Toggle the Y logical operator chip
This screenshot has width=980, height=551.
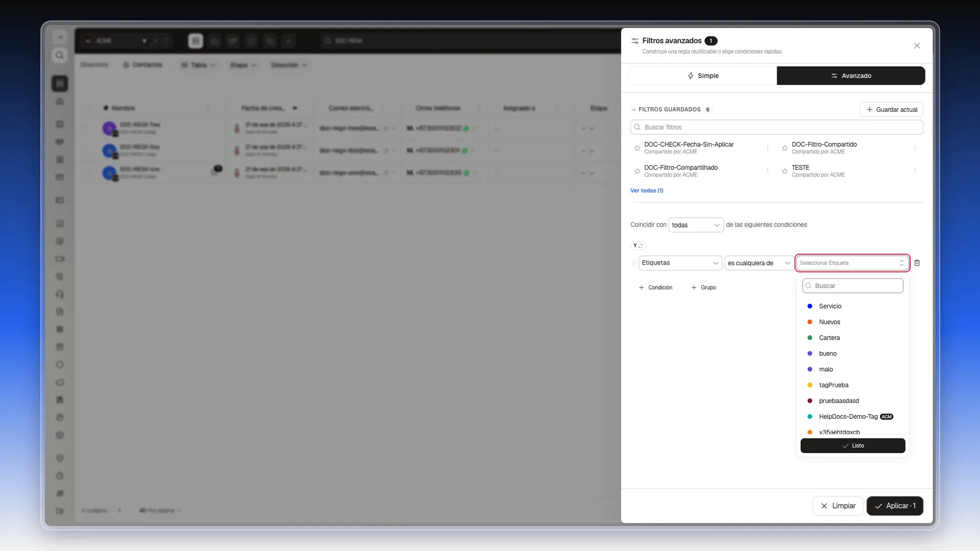(638, 245)
